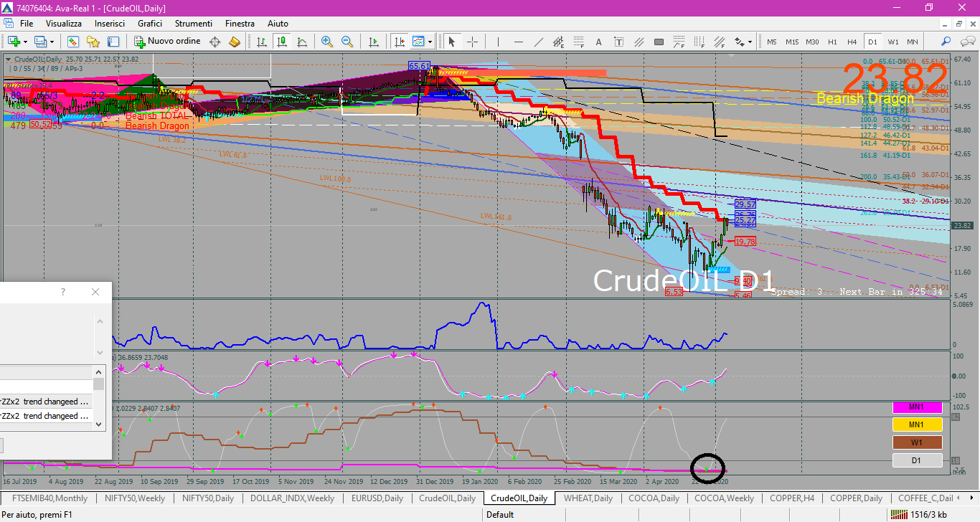Image resolution: width=980 pixels, height=522 pixels.
Task: Open the Grafici menu
Action: pos(150,24)
